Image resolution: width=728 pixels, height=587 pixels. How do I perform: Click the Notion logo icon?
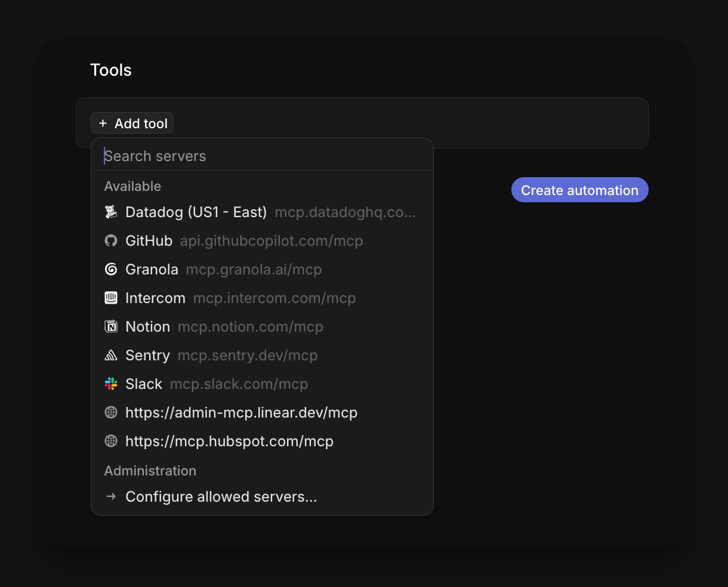[x=111, y=327]
